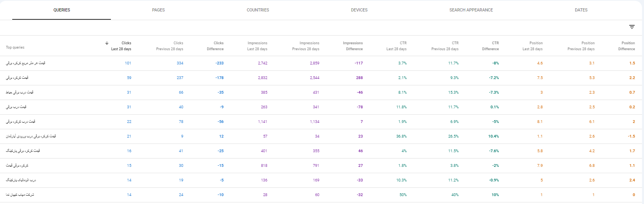Sort by Clicks Difference column header

(215, 46)
